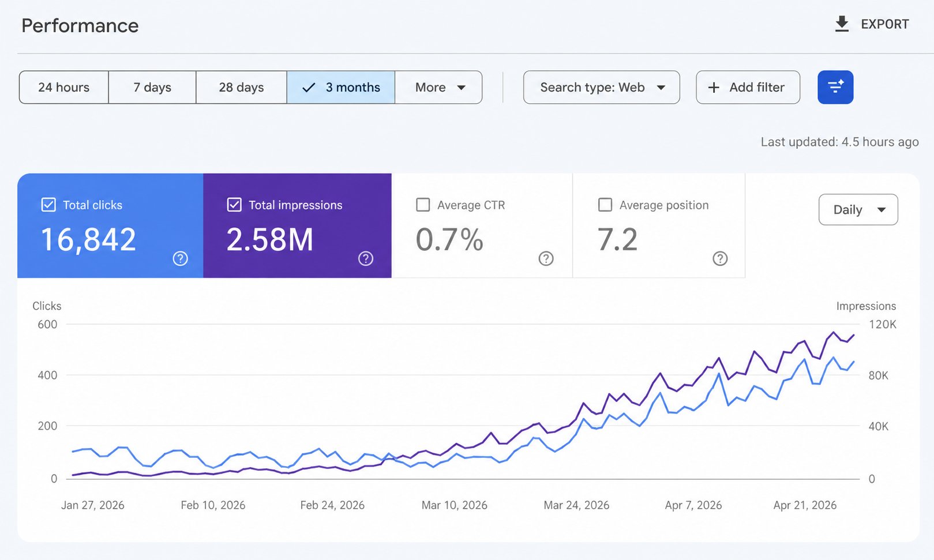Click the Apr 7, 2026 axis label
This screenshot has width=934, height=560.
point(693,505)
